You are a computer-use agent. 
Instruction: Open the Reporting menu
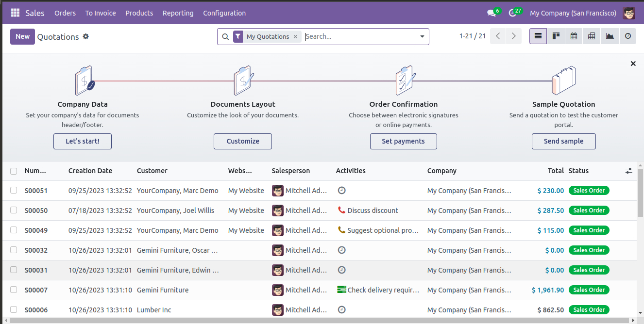pyautogui.click(x=178, y=13)
